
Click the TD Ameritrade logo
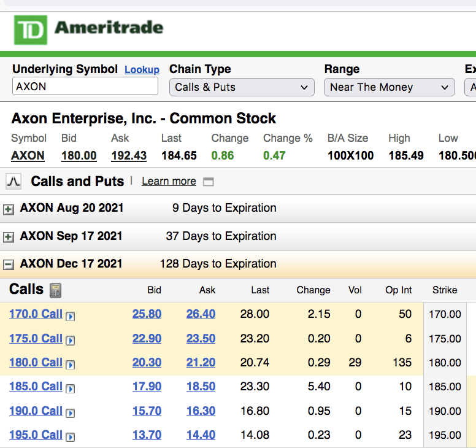click(x=89, y=29)
